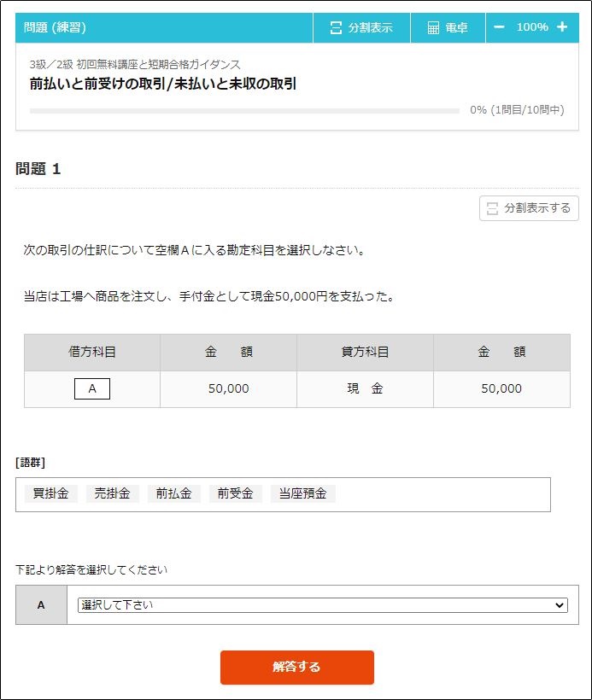Increase zoom with the plus icon

562,27
